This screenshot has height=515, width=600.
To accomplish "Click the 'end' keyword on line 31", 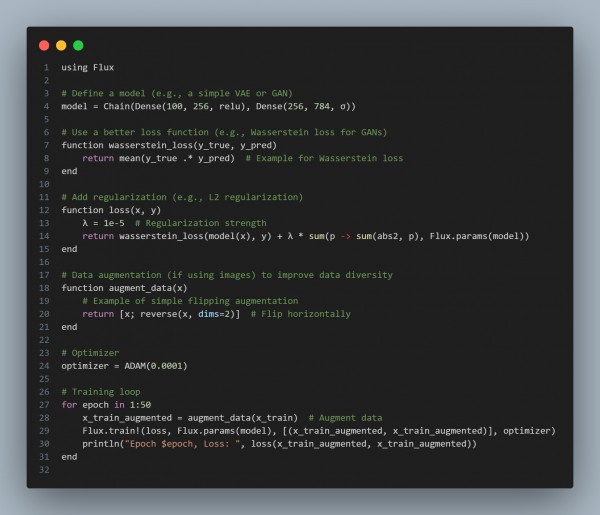I will (x=69, y=457).
